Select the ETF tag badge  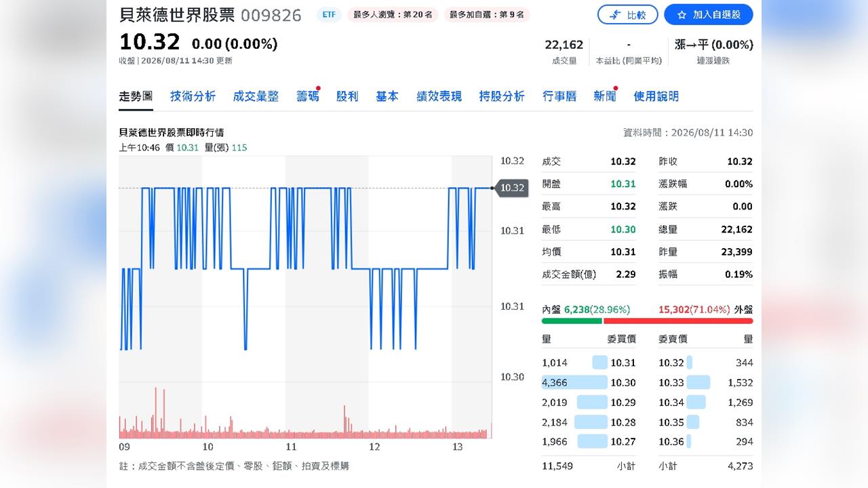click(x=329, y=14)
